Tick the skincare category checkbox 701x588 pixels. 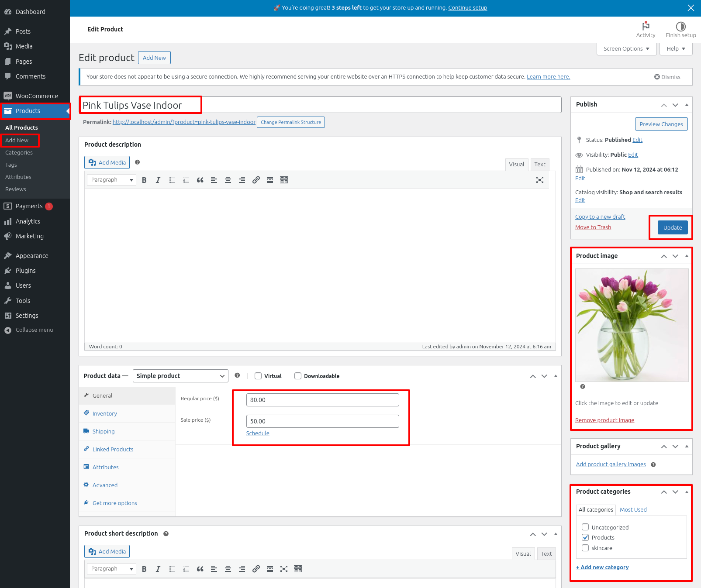click(x=585, y=548)
